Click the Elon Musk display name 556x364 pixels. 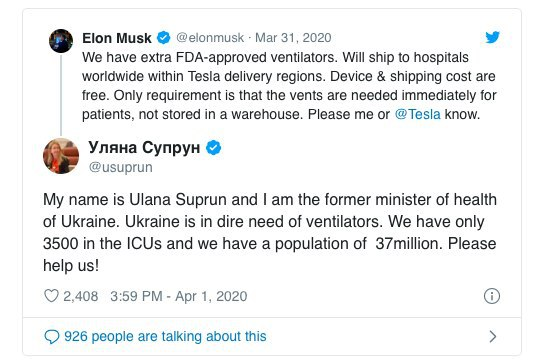tap(117, 38)
